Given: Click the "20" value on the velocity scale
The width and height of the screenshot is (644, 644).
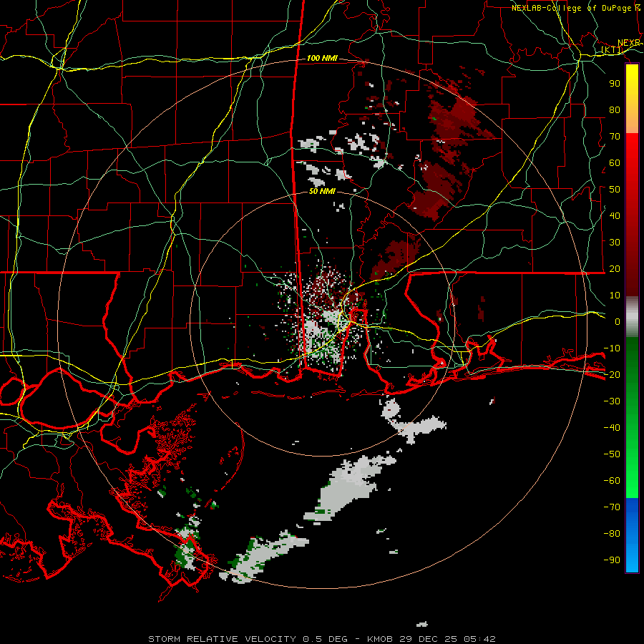Looking at the screenshot, I should pyautogui.click(x=615, y=268).
